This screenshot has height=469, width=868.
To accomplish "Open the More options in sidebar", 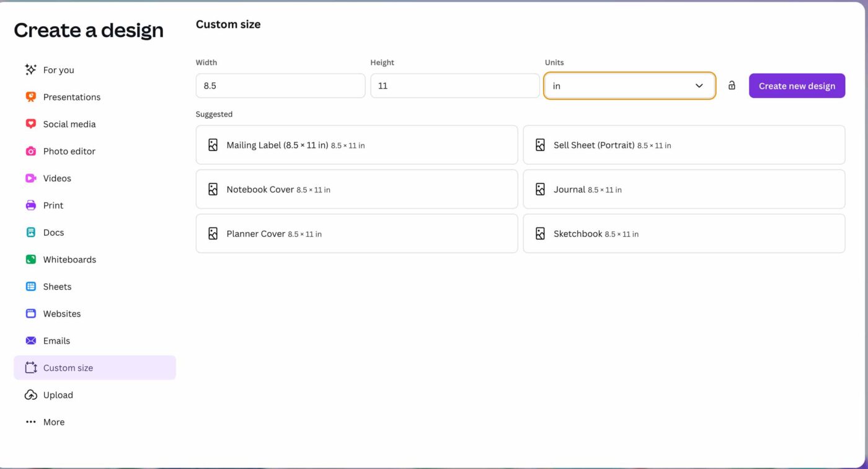I will tap(53, 422).
